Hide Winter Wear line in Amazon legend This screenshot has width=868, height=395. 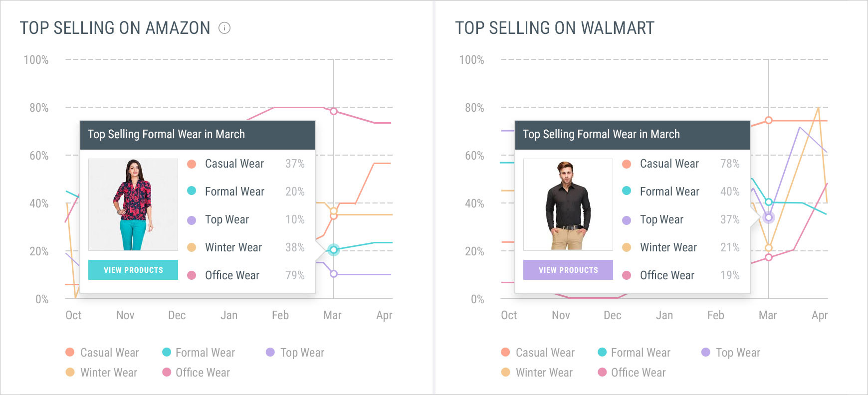[x=101, y=373]
